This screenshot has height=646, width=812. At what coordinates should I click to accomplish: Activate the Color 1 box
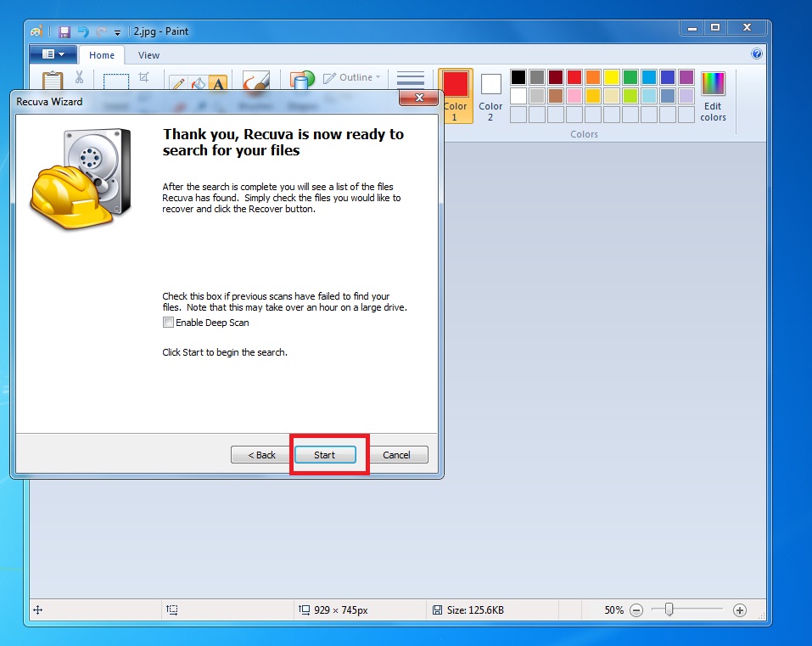point(455,96)
